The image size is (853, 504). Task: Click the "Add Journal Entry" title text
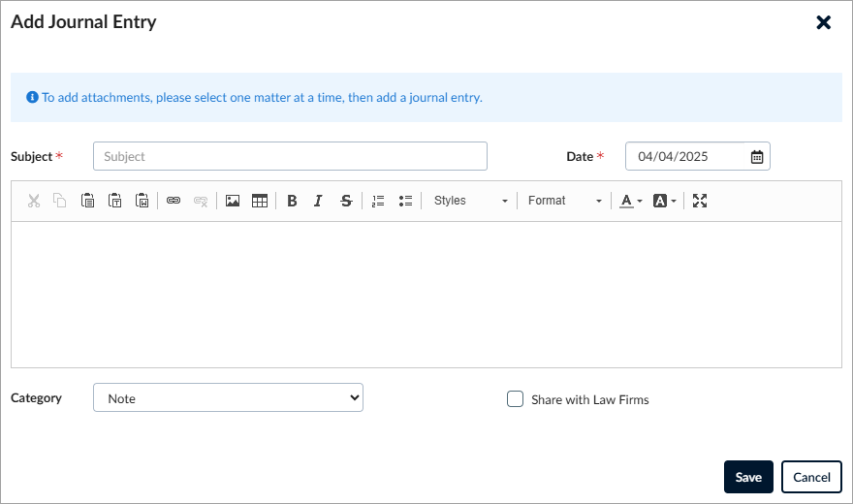point(83,21)
